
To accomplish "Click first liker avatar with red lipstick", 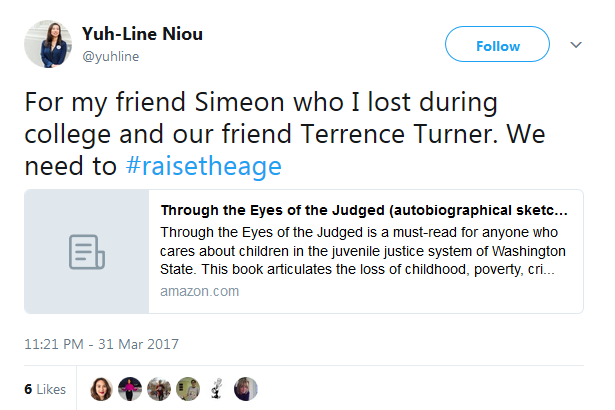I will click(102, 389).
